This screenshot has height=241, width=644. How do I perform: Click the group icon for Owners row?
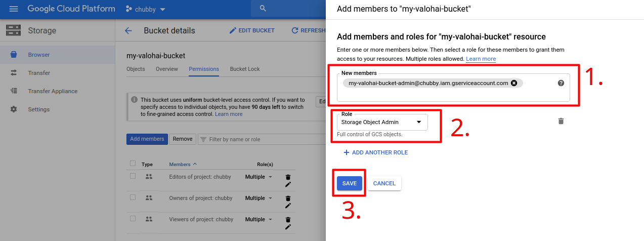(x=149, y=198)
